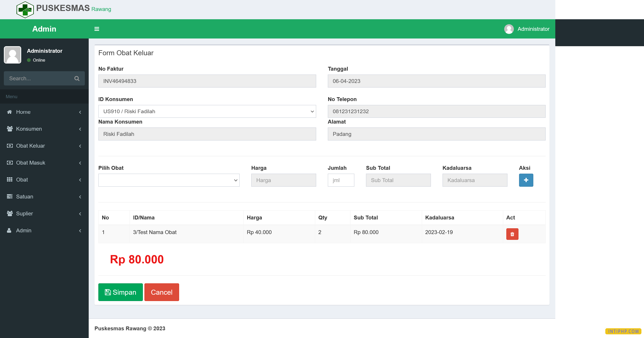Screen dimensions: 644x338
Task: Click the sidebar Administrator profile picture
Action: [13, 55]
